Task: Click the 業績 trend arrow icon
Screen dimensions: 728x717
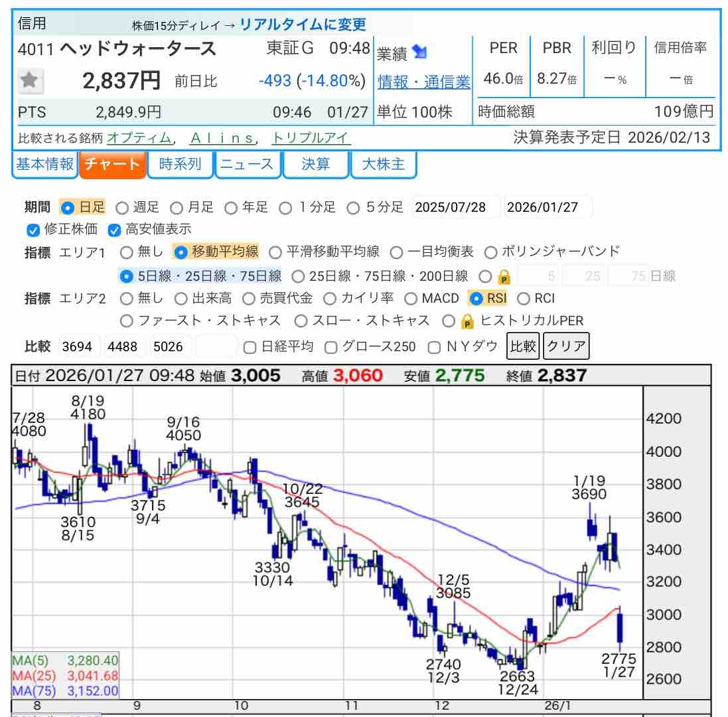Action: tap(419, 52)
